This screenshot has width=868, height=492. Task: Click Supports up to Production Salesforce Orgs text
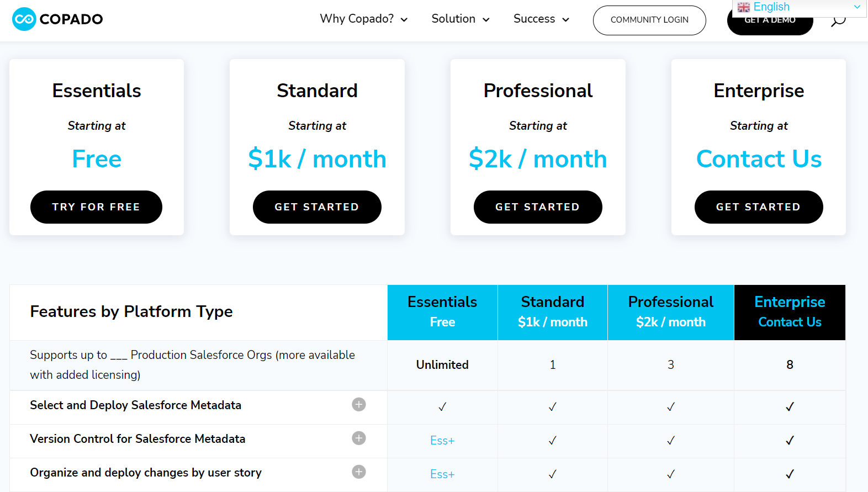click(192, 365)
